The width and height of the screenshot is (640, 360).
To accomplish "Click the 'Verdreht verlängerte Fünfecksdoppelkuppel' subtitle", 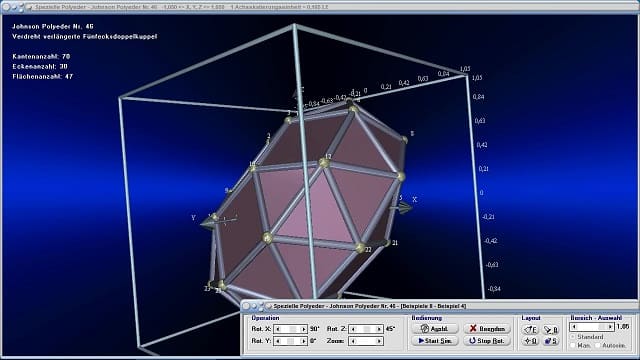I will [x=84, y=36].
